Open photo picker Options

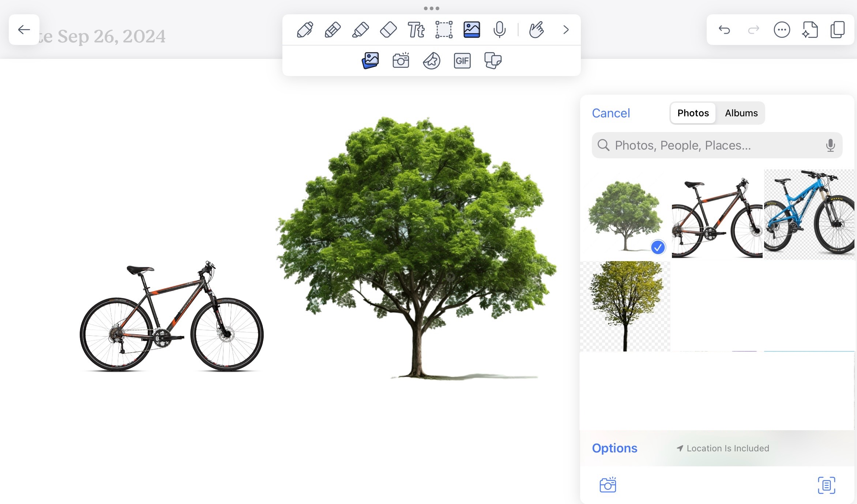614,448
